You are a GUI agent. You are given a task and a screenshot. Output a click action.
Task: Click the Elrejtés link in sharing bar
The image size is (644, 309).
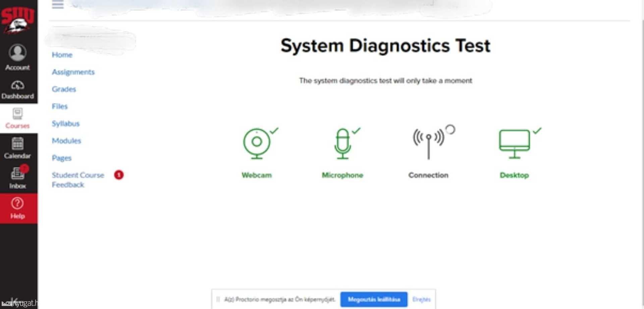[x=421, y=299]
